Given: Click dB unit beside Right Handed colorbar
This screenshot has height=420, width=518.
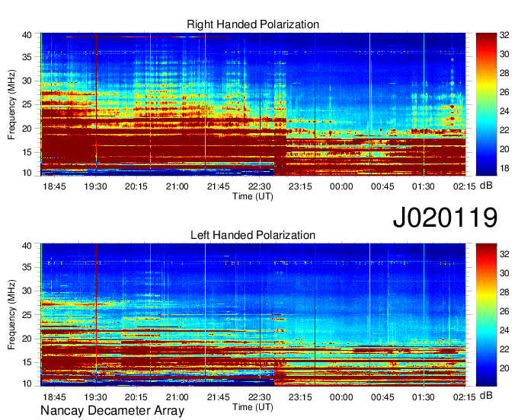Looking at the screenshot, I should click(486, 186).
